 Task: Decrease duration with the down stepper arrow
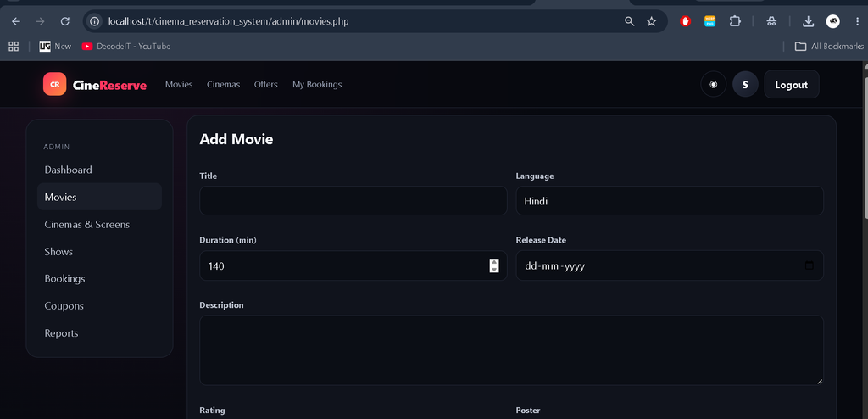tap(494, 270)
